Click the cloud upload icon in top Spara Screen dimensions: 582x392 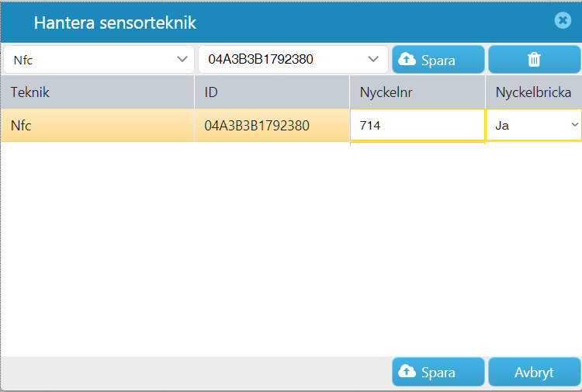407,59
